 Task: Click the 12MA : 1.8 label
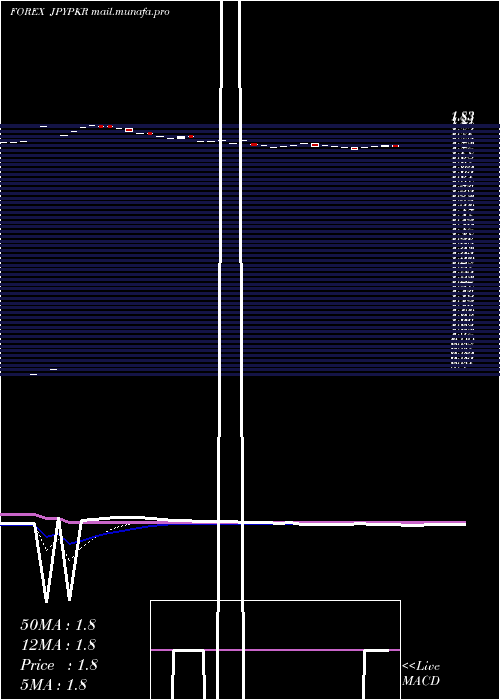[58, 645]
